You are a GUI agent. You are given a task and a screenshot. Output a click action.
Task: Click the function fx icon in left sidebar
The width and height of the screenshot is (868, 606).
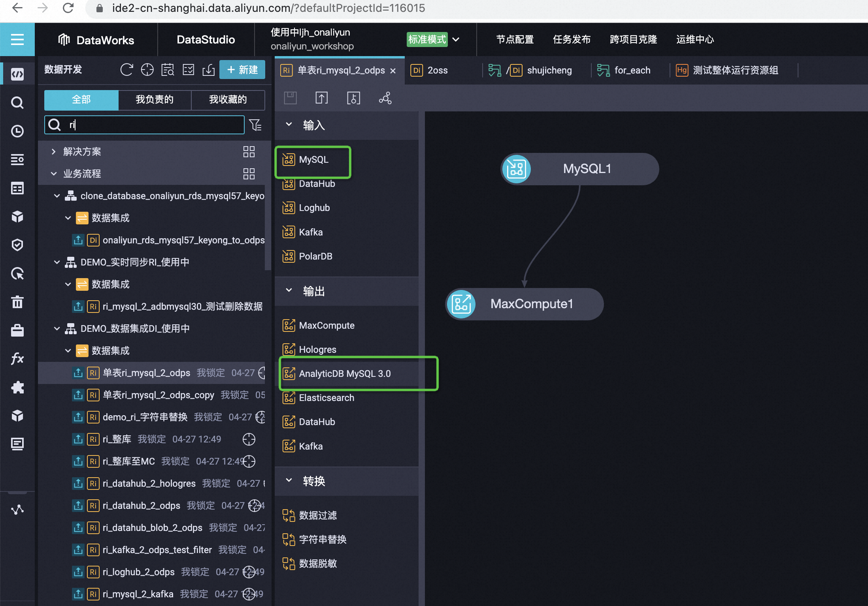[17, 359]
